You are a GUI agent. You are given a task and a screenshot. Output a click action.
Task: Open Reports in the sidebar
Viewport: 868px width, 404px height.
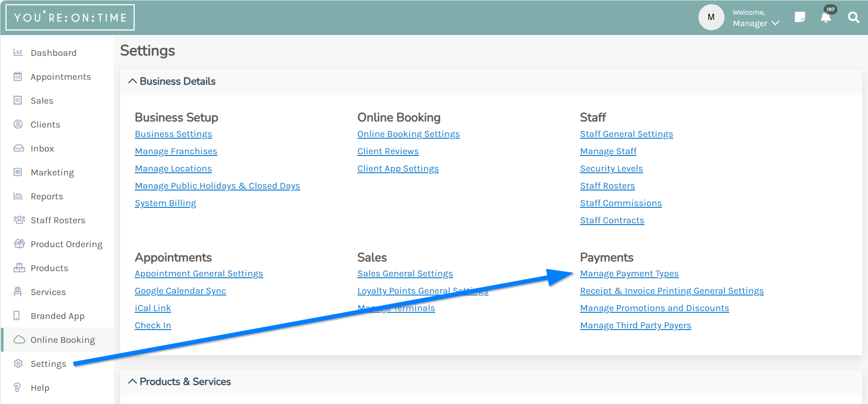pyautogui.click(x=47, y=196)
